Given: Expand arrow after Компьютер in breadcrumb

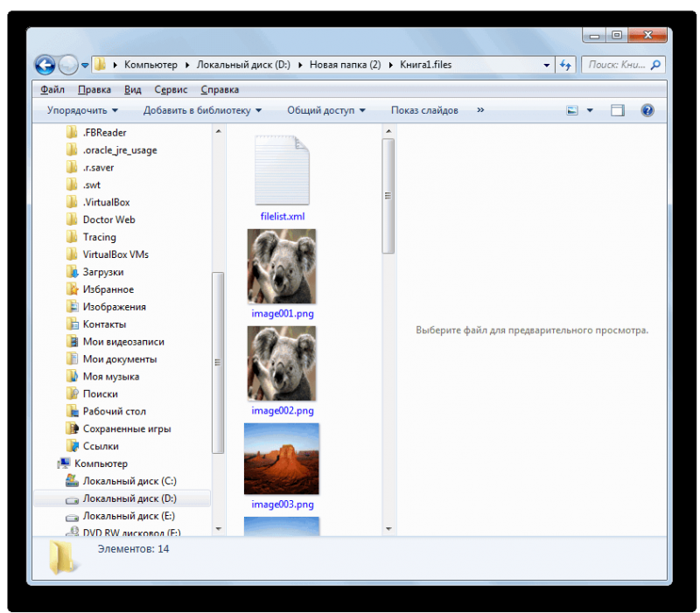Looking at the screenshot, I should [187, 65].
